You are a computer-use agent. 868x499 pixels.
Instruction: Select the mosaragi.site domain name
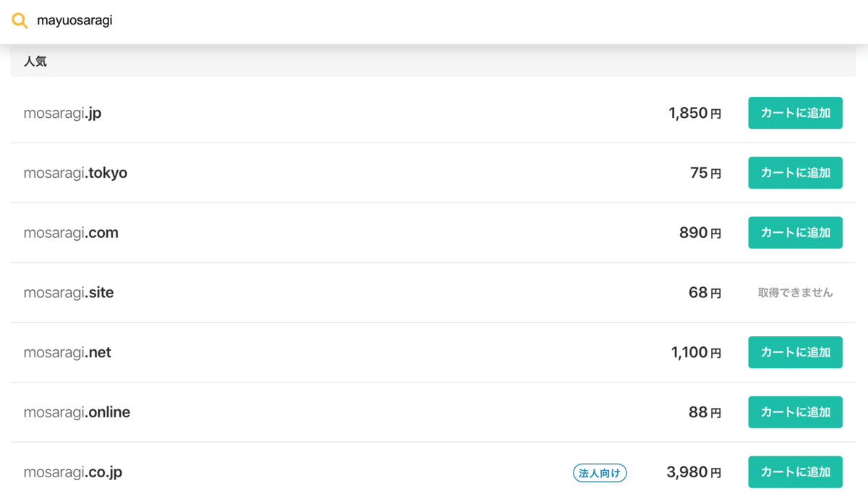(69, 293)
